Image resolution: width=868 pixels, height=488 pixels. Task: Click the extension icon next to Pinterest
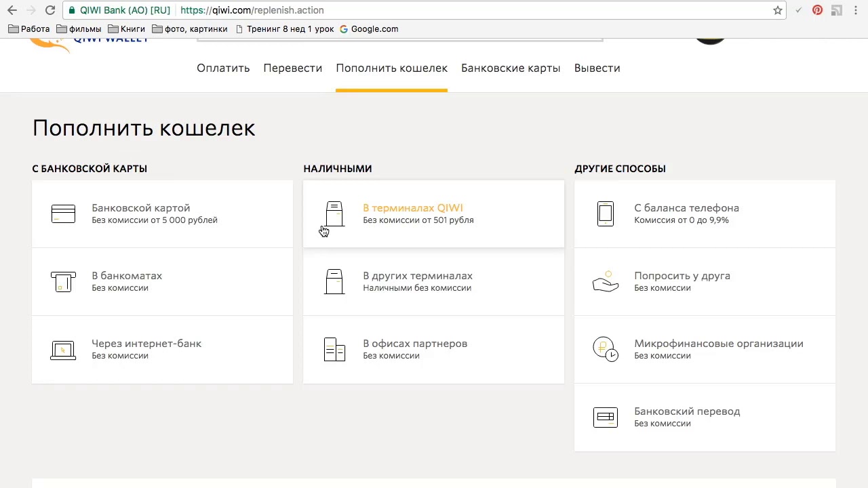(x=836, y=10)
